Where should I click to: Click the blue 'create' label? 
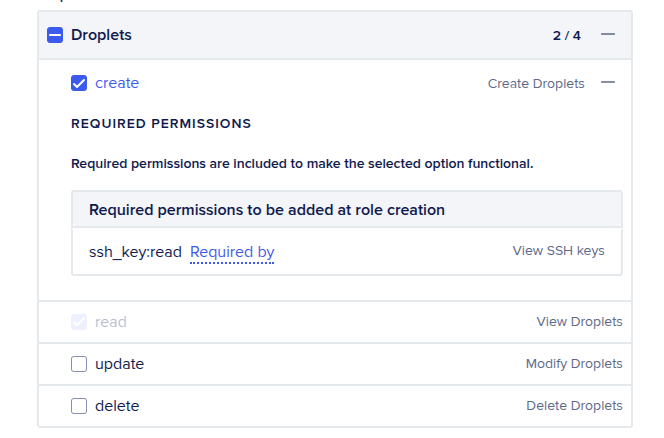point(117,83)
